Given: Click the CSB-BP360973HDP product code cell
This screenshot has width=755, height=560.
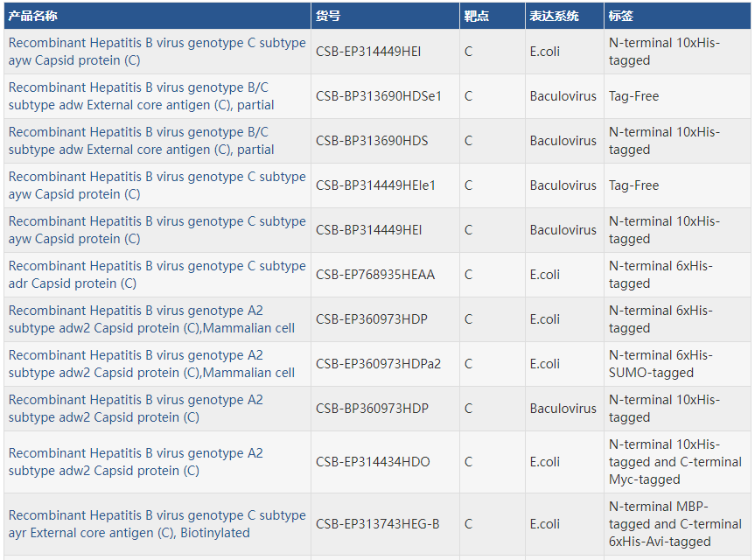Looking at the screenshot, I should click(372, 409).
